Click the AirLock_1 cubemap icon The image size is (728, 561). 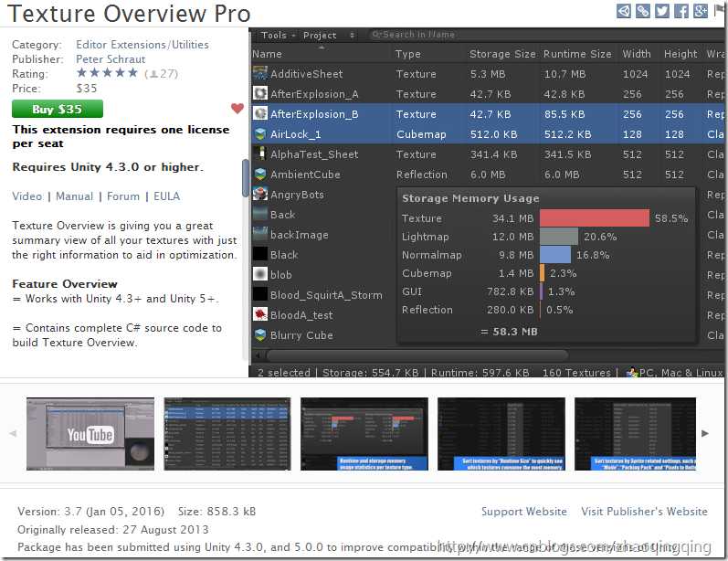260,133
